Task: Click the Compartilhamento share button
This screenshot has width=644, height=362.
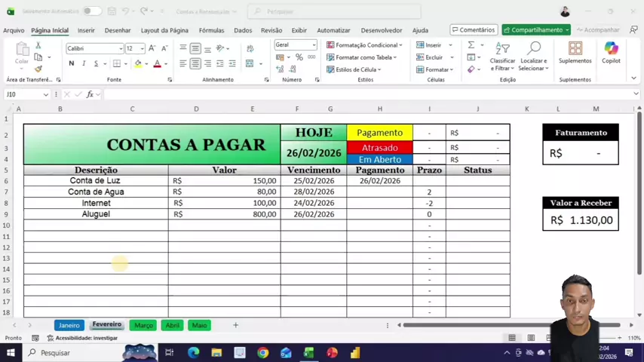Action: [536, 30]
